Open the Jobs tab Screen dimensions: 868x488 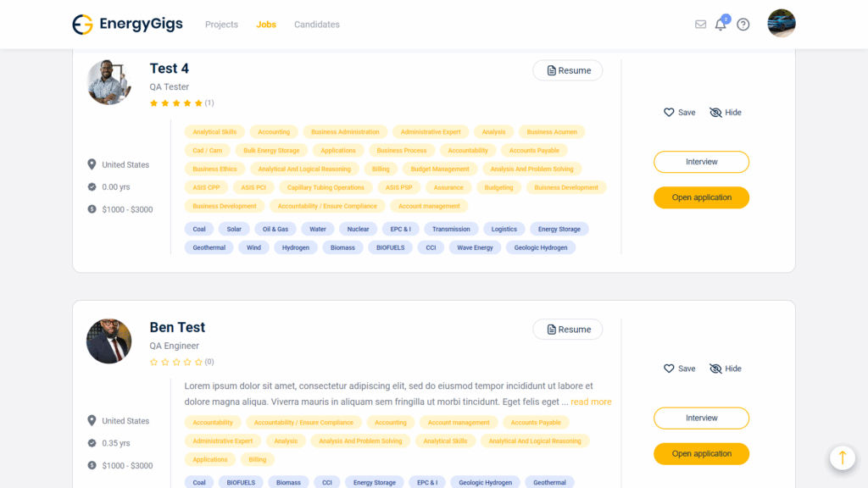click(266, 25)
